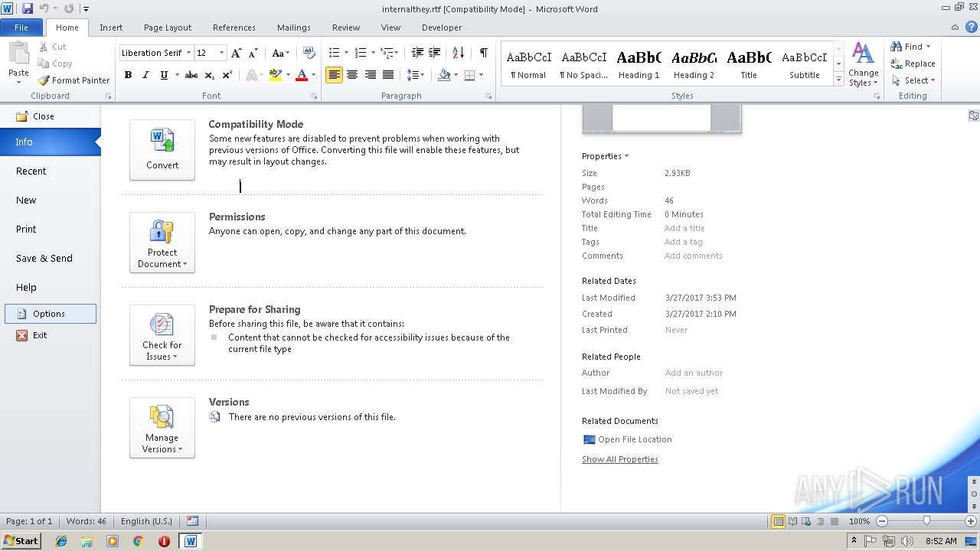Image resolution: width=980 pixels, height=551 pixels.
Task: Click Show All Properties link
Action: click(x=620, y=459)
